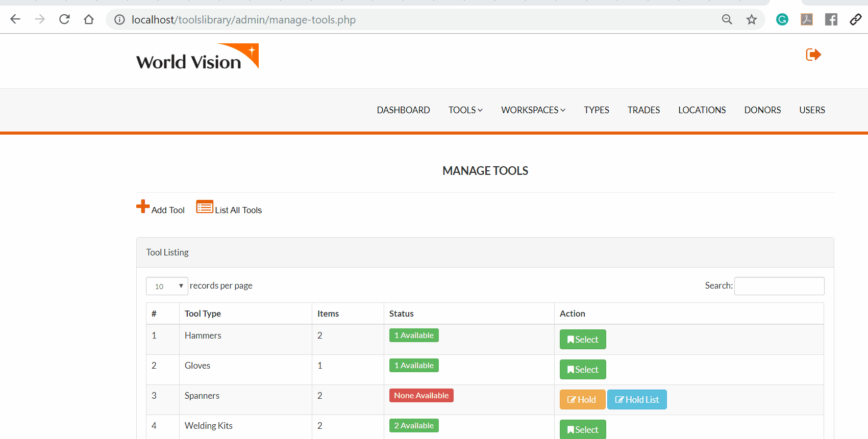Click the Action column header
Image resolution: width=868 pixels, height=439 pixels.
click(x=689, y=314)
